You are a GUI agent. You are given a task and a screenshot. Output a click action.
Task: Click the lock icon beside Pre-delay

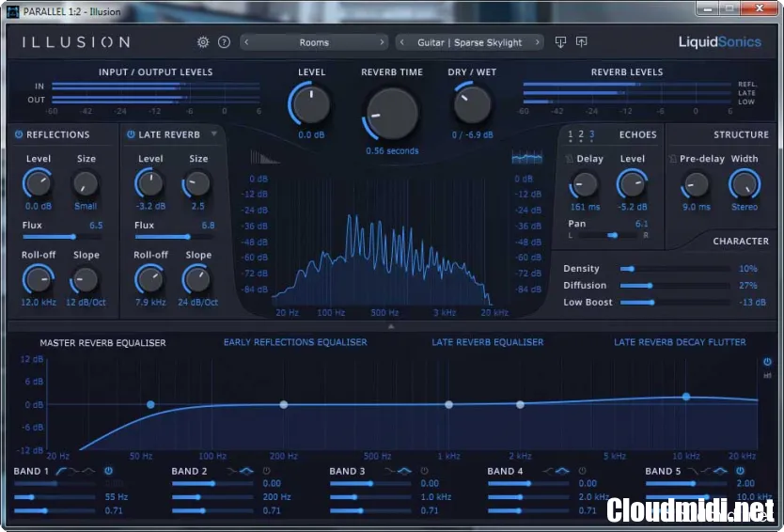click(x=673, y=160)
